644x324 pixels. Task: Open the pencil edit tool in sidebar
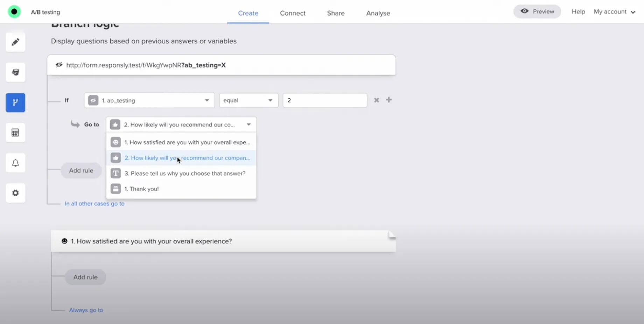[x=15, y=42]
